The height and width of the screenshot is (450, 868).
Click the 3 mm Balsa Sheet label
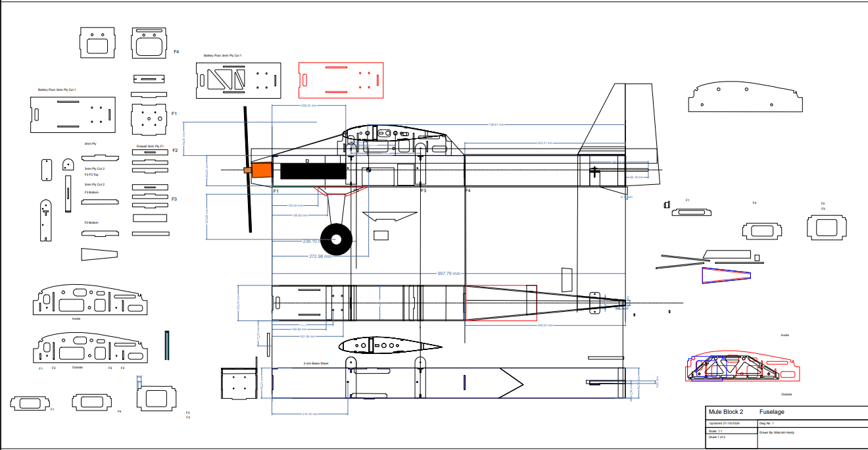pyautogui.click(x=316, y=363)
